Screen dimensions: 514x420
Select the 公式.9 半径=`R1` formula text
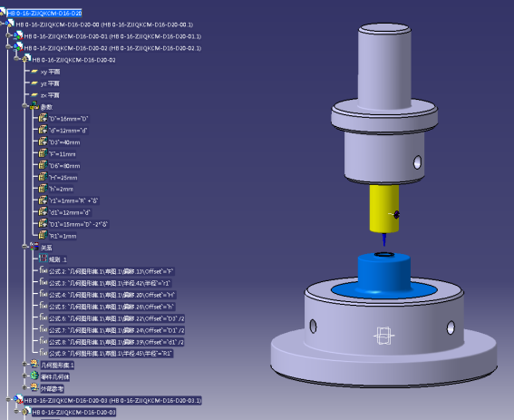click(111, 354)
